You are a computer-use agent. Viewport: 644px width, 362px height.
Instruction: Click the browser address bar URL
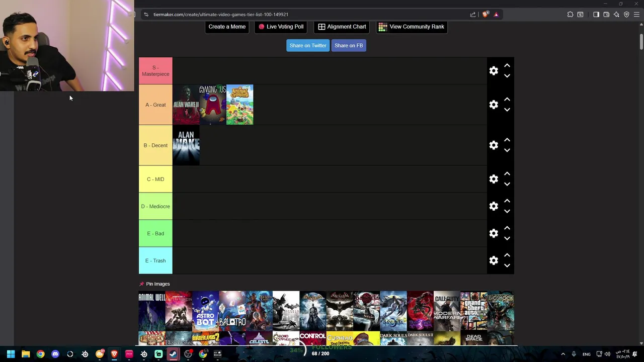click(221, 15)
